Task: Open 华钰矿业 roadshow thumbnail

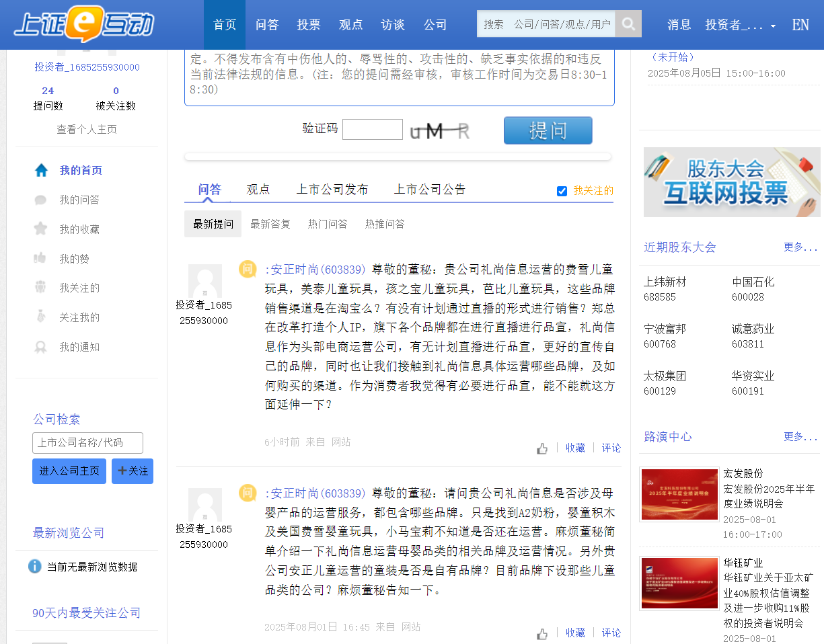Action: click(679, 583)
